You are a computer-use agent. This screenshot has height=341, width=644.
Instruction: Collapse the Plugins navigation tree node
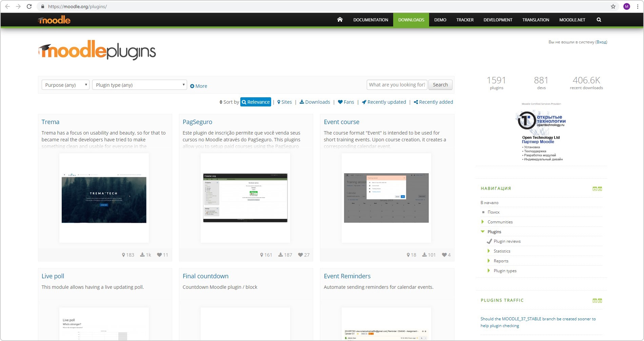coord(483,232)
